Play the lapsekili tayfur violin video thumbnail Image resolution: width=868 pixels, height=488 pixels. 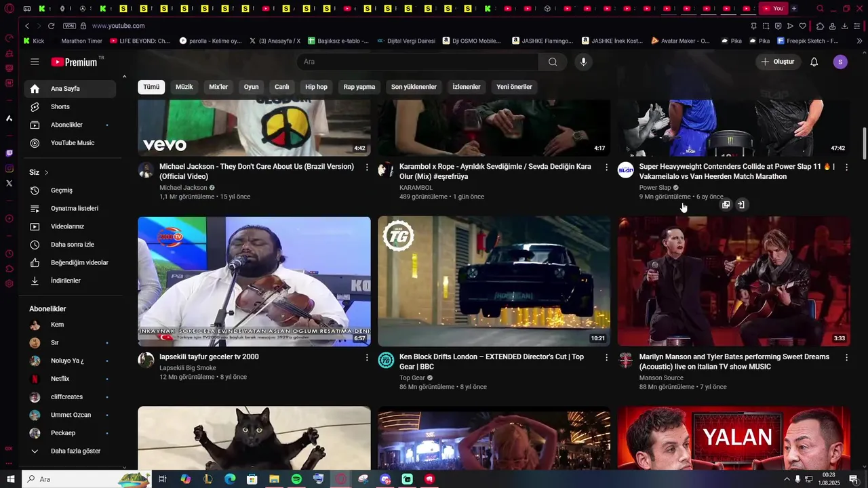(x=254, y=281)
